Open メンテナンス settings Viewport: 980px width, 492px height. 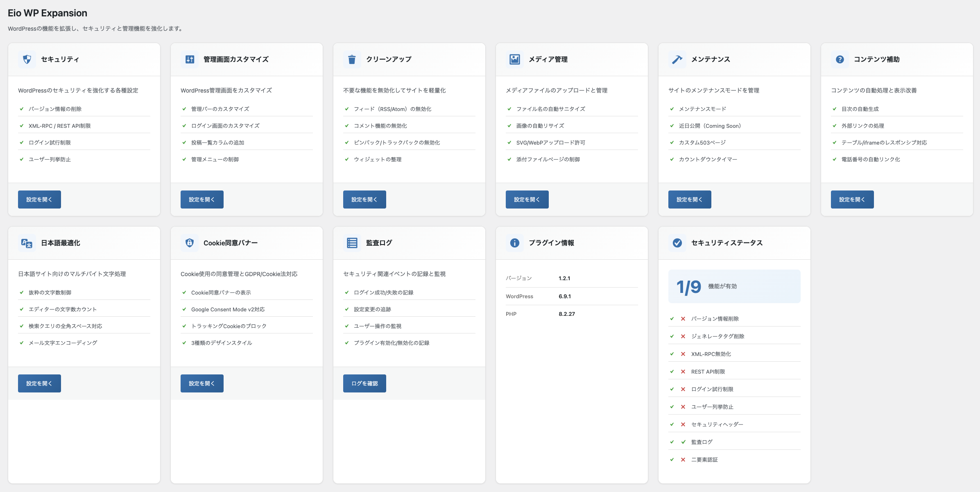click(690, 200)
